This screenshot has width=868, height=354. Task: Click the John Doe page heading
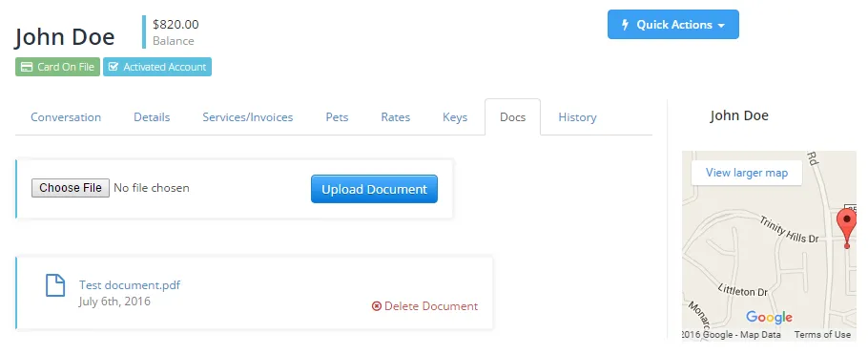[65, 37]
